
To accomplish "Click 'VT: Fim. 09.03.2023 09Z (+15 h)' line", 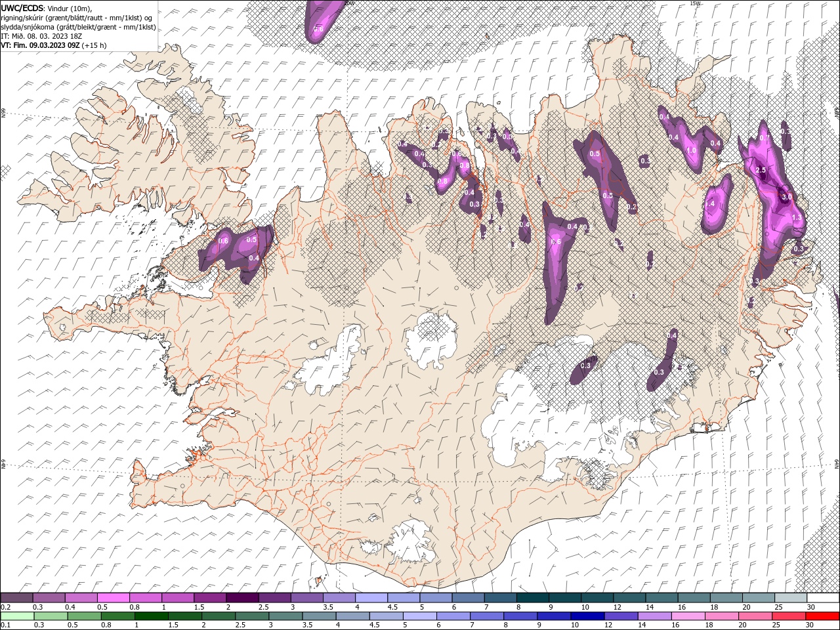I will pyautogui.click(x=54, y=45).
